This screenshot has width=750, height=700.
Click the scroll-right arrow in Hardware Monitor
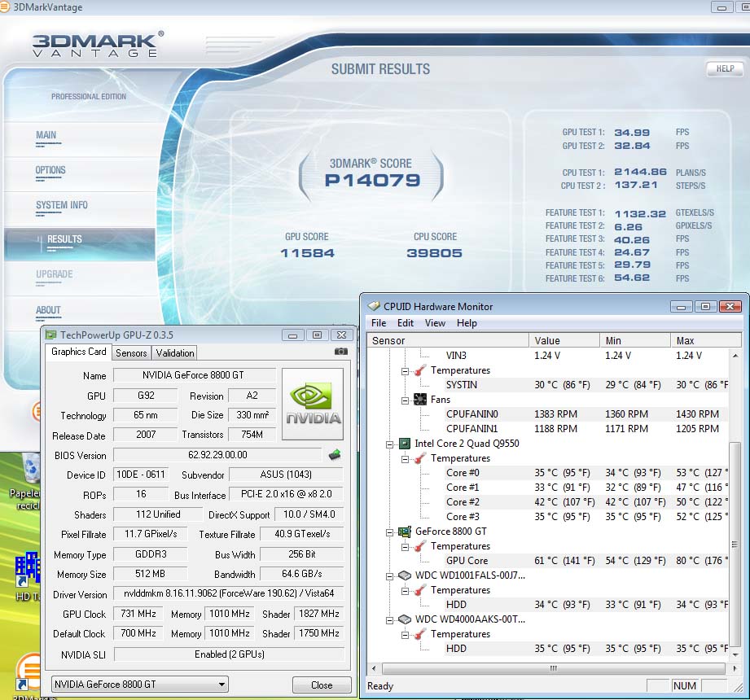(x=735, y=668)
